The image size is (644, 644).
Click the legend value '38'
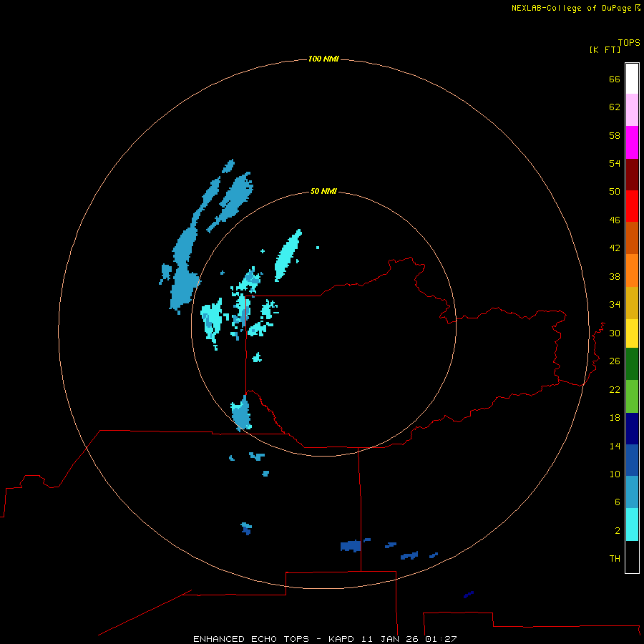pos(615,277)
